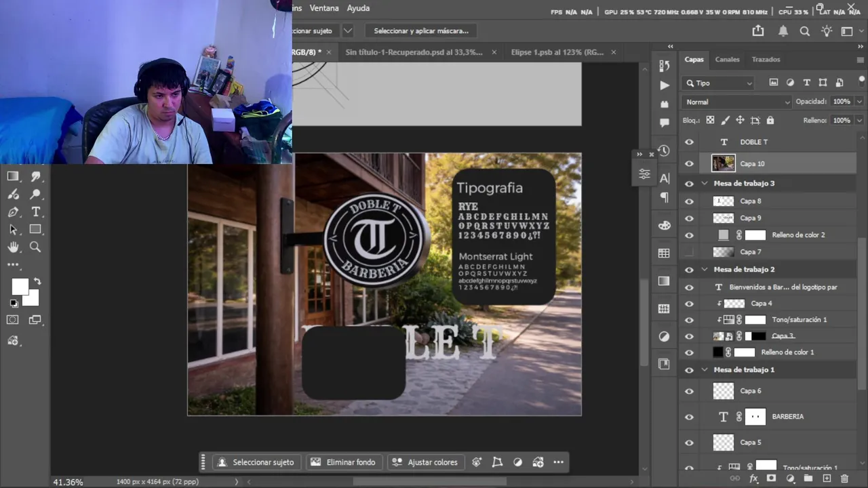
Task: Click Seleccionar y aplicar máscara button
Action: tap(421, 30)
